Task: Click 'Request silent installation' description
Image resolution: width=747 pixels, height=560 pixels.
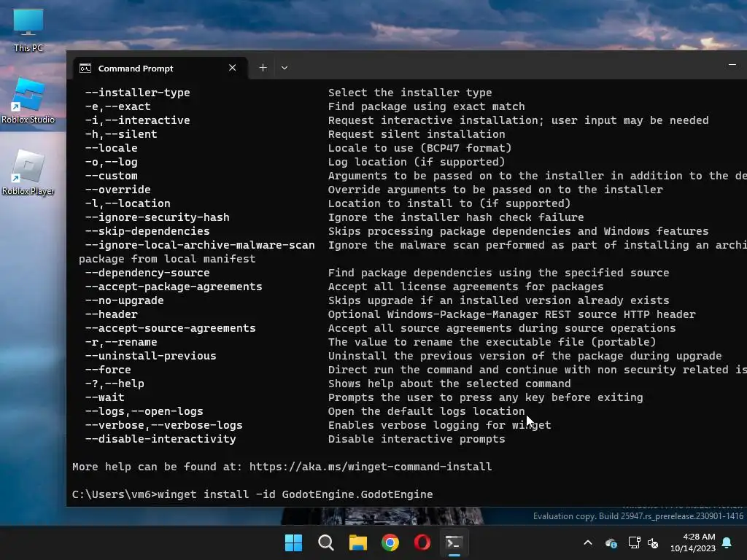Action: (417, 134)
